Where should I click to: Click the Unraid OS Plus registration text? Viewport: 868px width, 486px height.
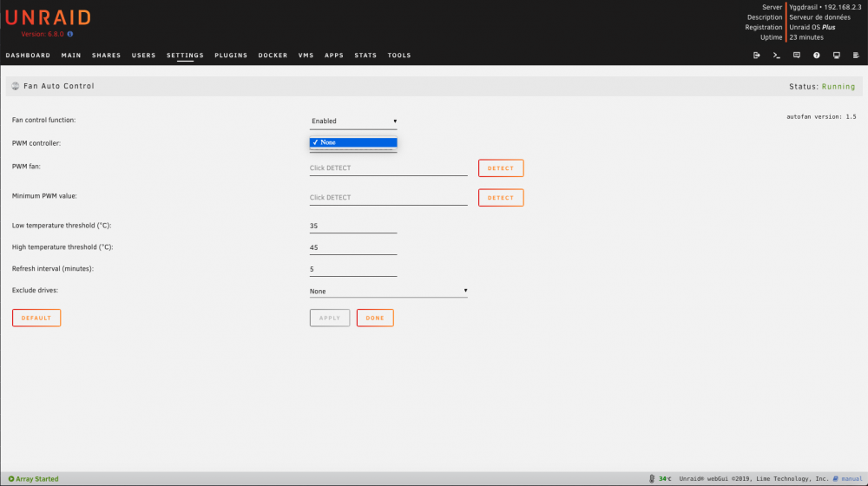(x=812, y=27)
